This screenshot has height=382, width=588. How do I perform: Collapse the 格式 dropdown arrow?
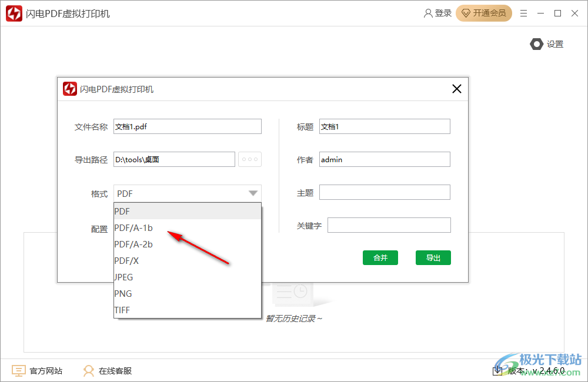pyautogui.click(x=253, y=193)
